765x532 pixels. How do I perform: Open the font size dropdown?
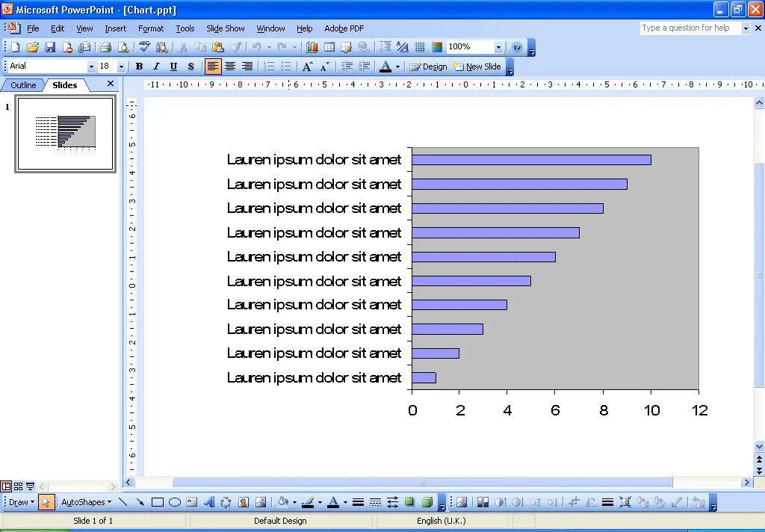pyautogui.click(x=122, y=66)
